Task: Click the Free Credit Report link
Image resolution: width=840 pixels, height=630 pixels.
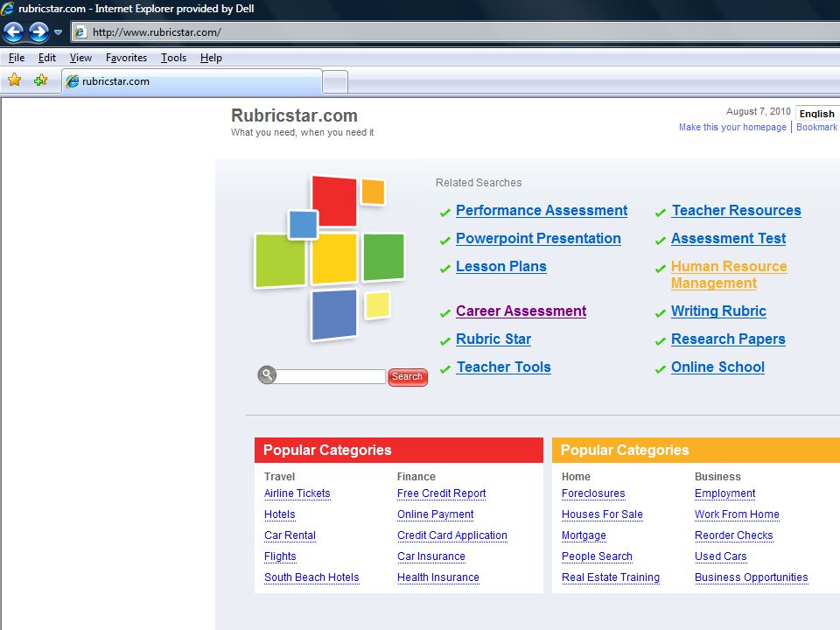Action: [x=441, y=493]
